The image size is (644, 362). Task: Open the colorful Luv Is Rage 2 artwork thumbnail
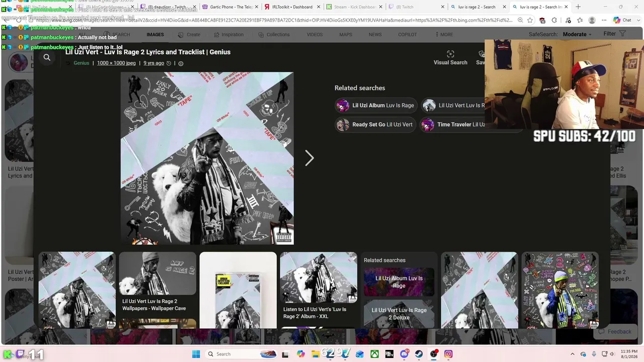560,290
